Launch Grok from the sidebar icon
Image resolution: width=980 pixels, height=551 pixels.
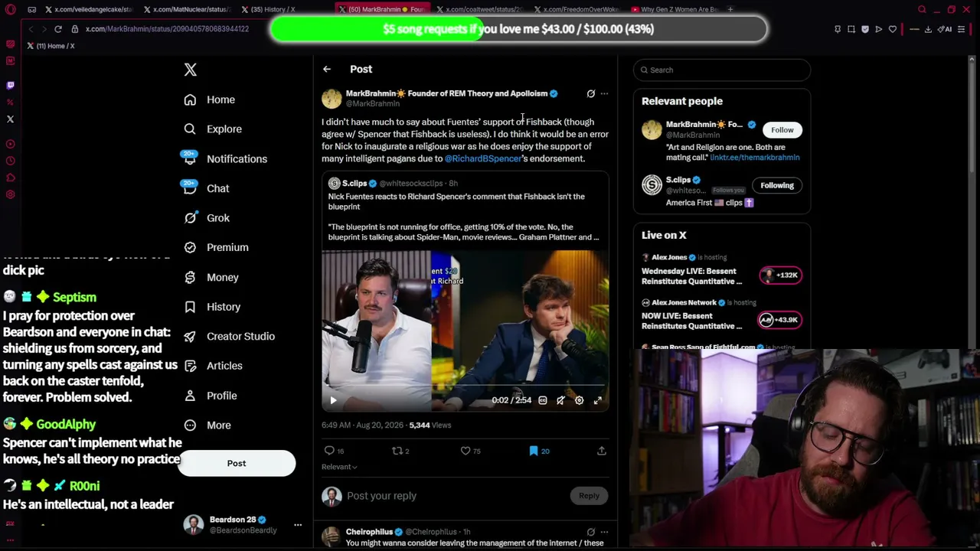tap(190, 218)
